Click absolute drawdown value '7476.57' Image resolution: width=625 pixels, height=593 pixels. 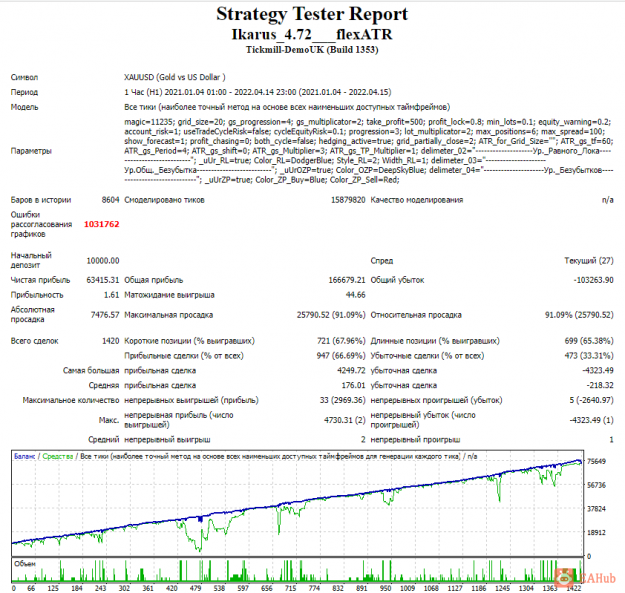(x=105, y=315)
